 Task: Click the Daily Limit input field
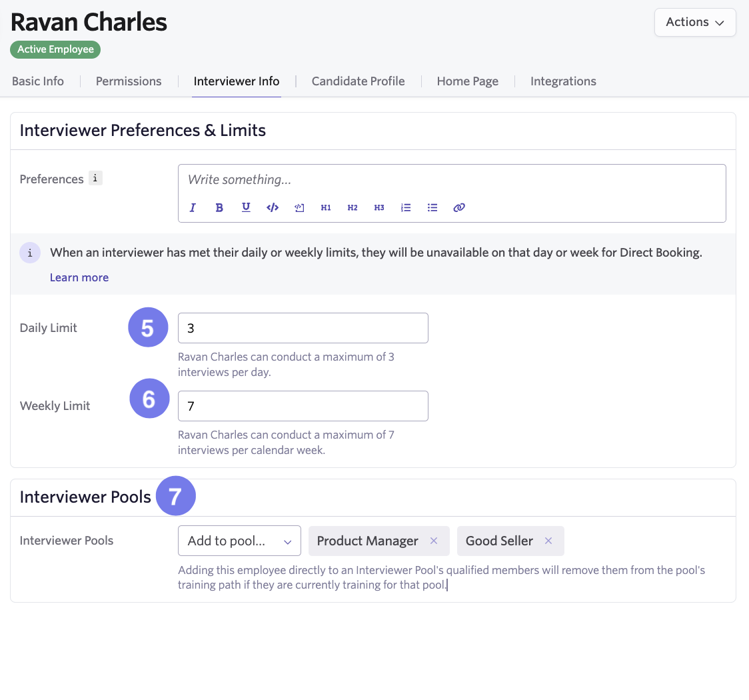pyautogui.click(x=303, y=328)
